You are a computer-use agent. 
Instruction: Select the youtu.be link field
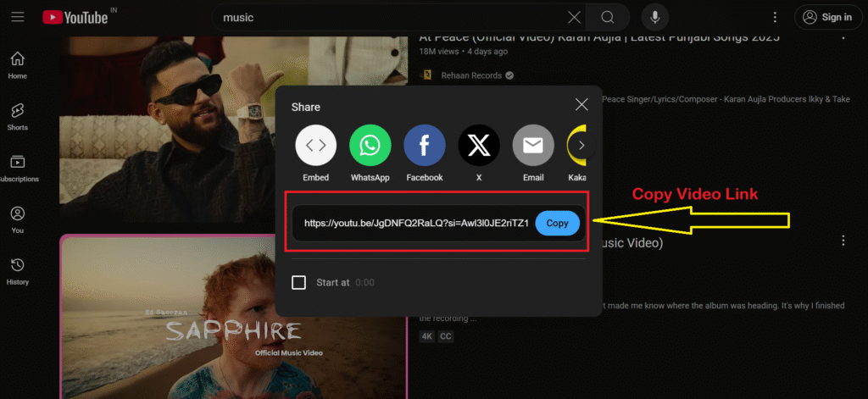(x=417, y=223)
